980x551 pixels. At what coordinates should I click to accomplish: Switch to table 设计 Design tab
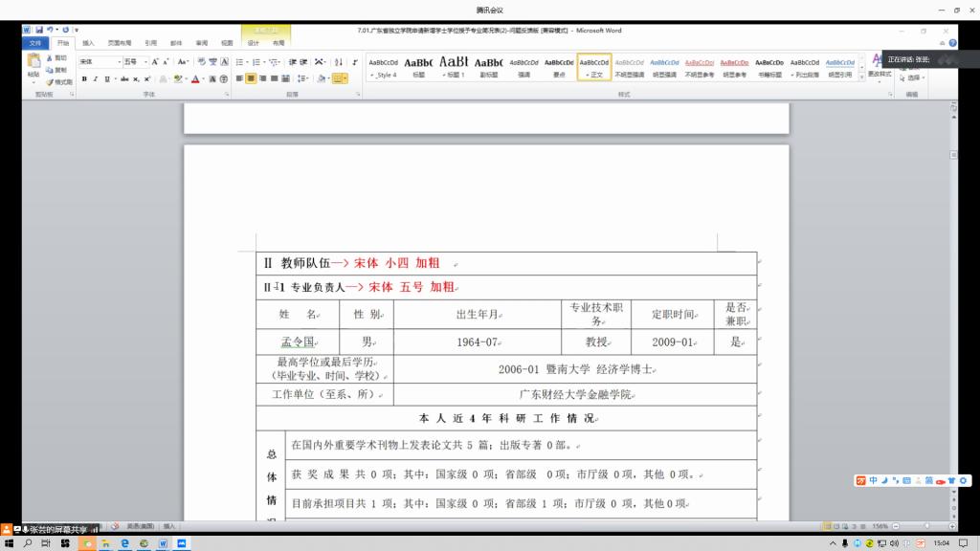253,43
